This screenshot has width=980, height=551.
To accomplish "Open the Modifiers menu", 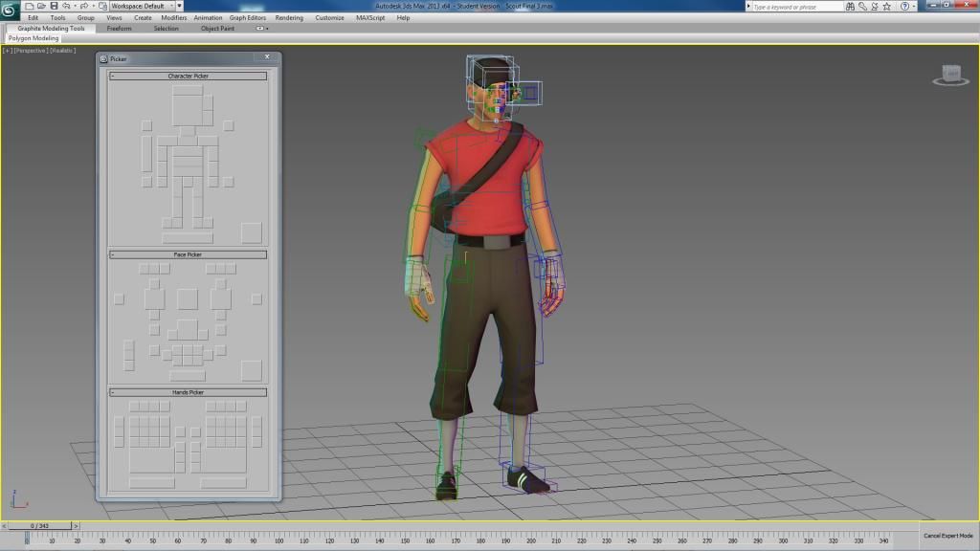I will 174,18.
